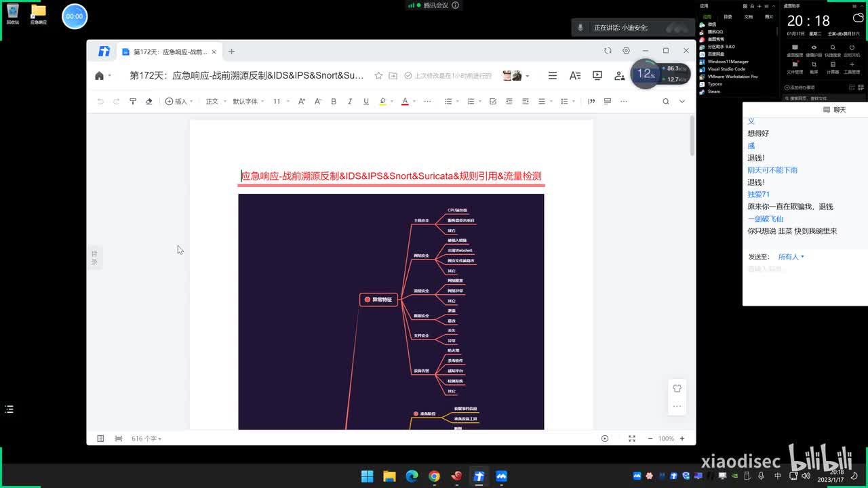Toggle underline formatting
The width and height of the screenshot is (868, 488).
pyautogui.click(x=366, y=102)
